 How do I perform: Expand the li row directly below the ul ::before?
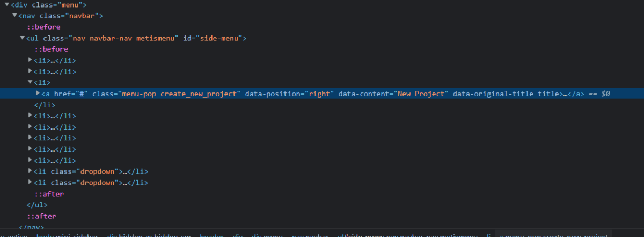click(x=30, y=60)
